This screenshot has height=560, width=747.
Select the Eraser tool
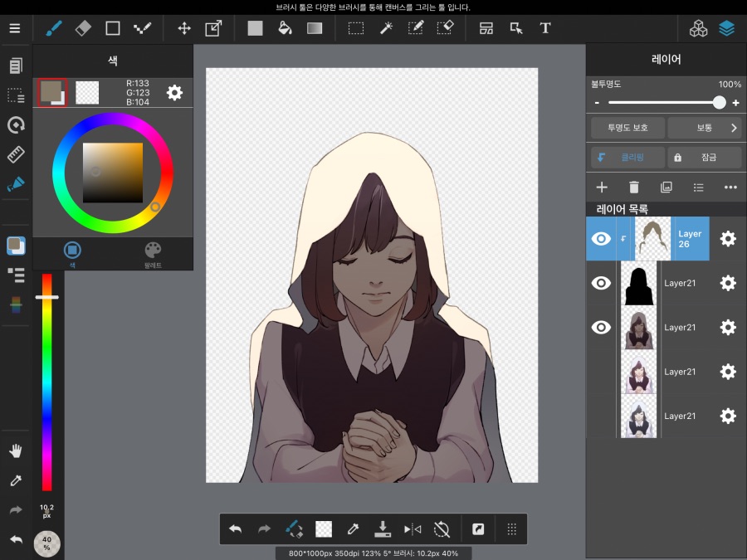[82, 27]
